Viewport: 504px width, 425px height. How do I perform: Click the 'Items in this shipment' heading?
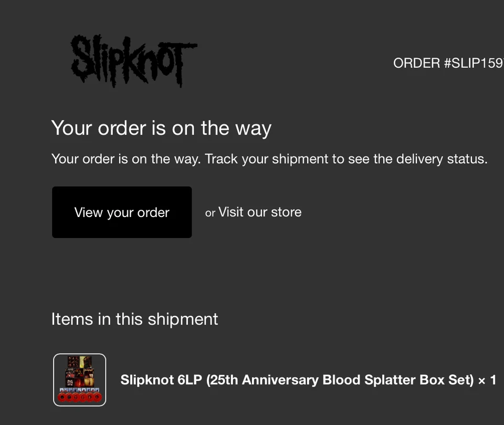click(134, 319)
